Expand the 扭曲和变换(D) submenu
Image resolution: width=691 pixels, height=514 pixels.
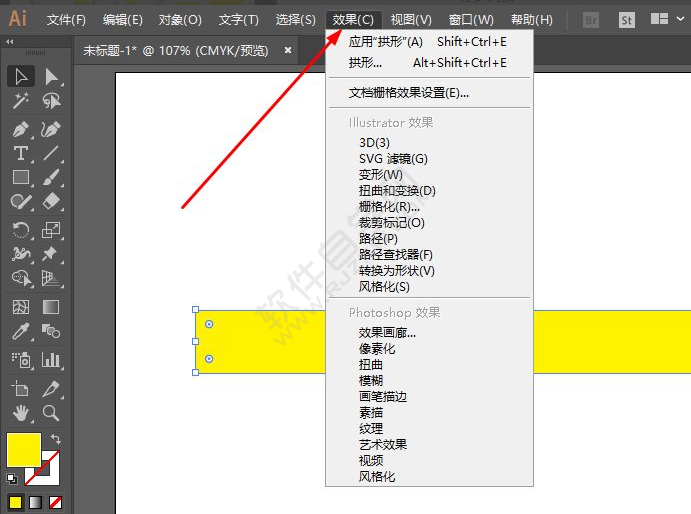coord(429,191)
